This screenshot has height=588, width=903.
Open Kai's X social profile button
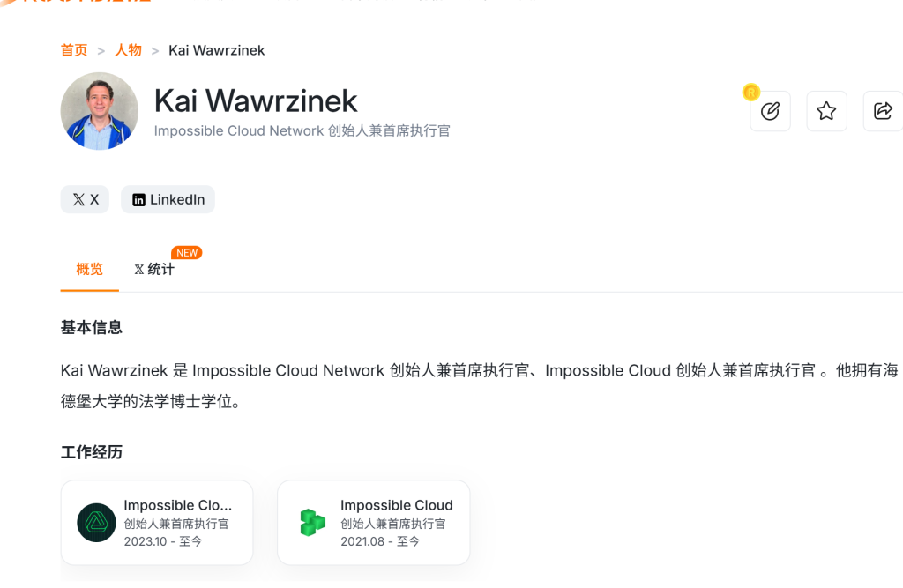click(85, 199)
